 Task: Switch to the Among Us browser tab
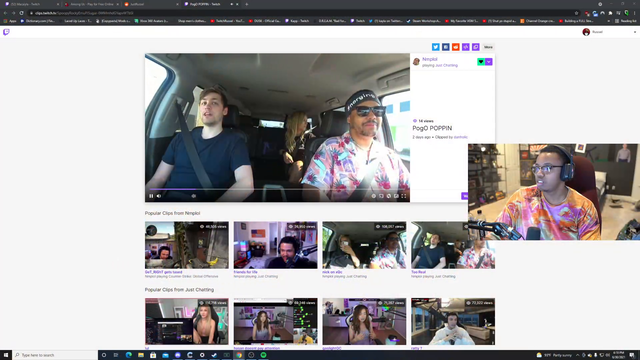tap(91, 4)
